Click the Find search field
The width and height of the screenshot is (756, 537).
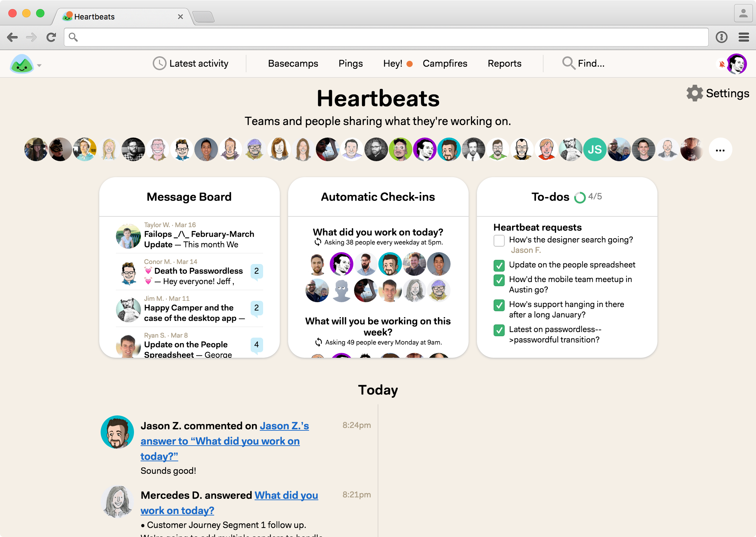coord(583,64)
